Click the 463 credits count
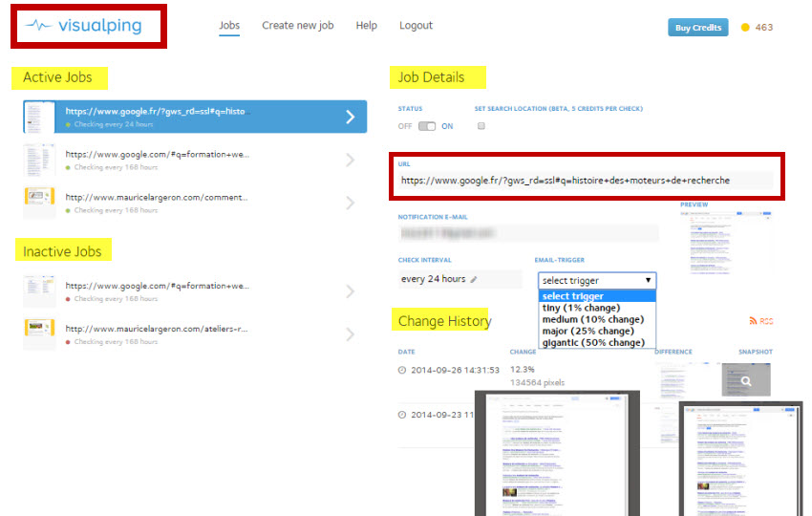This screenshot has height=516, width=812. coord(764,28)
